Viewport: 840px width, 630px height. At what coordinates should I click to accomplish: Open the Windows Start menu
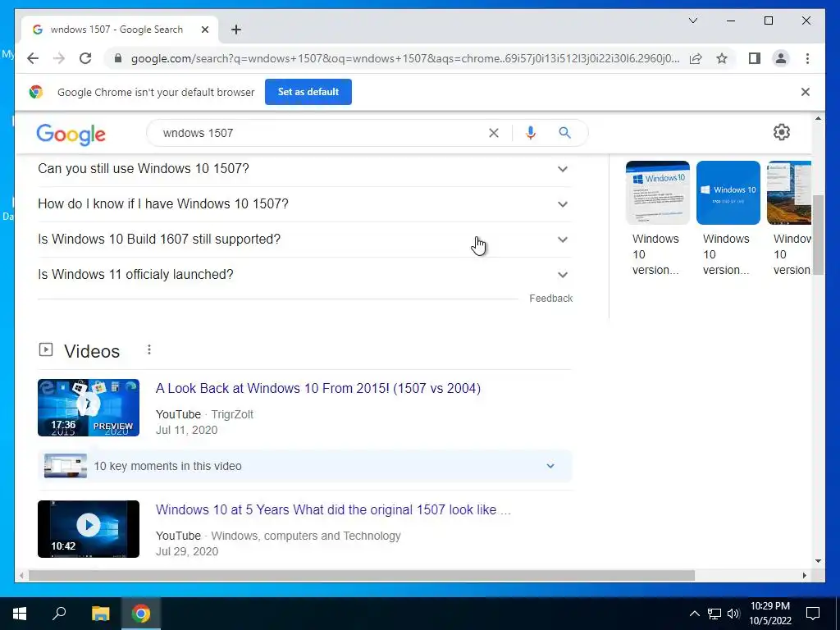pos(20,614)
